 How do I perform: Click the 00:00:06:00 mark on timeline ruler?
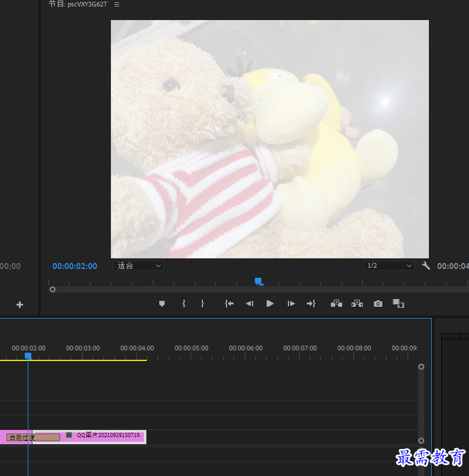point(245,348)
